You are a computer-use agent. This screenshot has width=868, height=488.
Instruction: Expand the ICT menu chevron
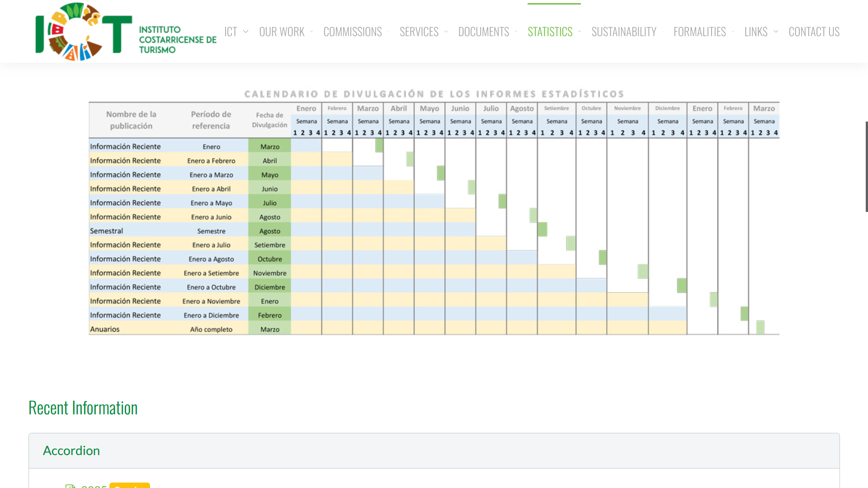point(245,32)
